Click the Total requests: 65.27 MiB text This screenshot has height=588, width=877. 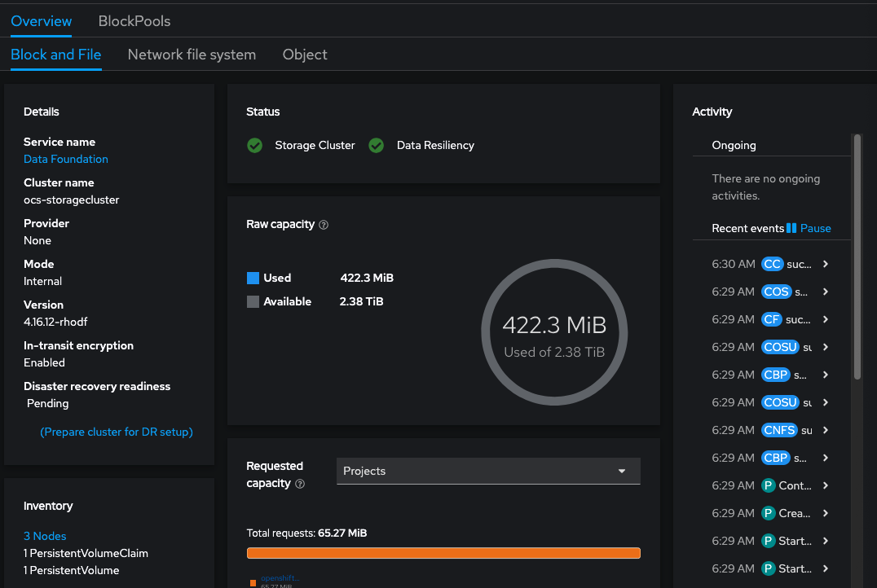(x=306, y=533)
